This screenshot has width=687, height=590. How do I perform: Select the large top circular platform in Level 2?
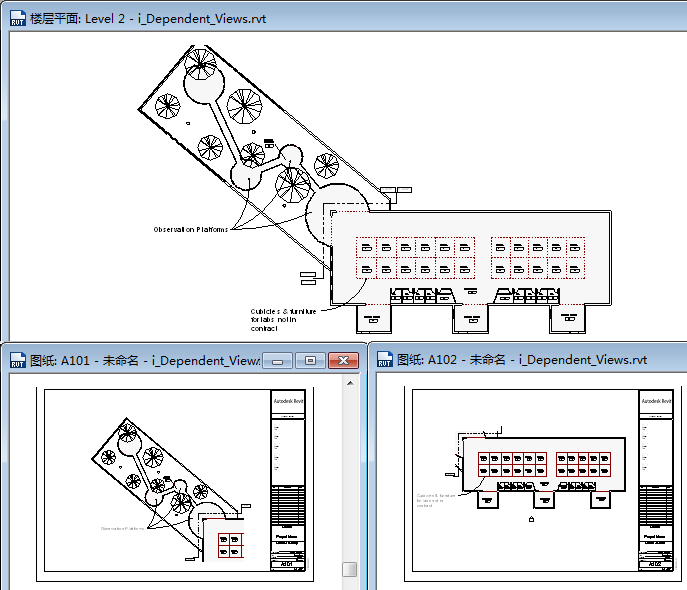click(x=204, y=84)
